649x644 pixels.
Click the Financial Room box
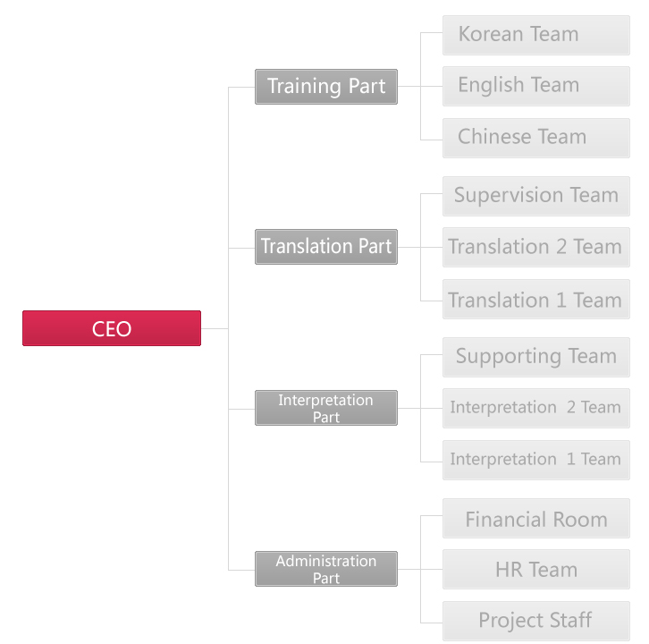536,519
